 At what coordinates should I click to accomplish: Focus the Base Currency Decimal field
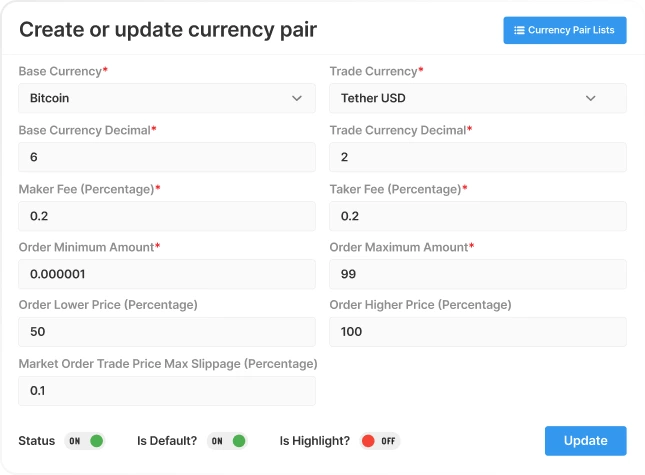[x=167, y=157]
